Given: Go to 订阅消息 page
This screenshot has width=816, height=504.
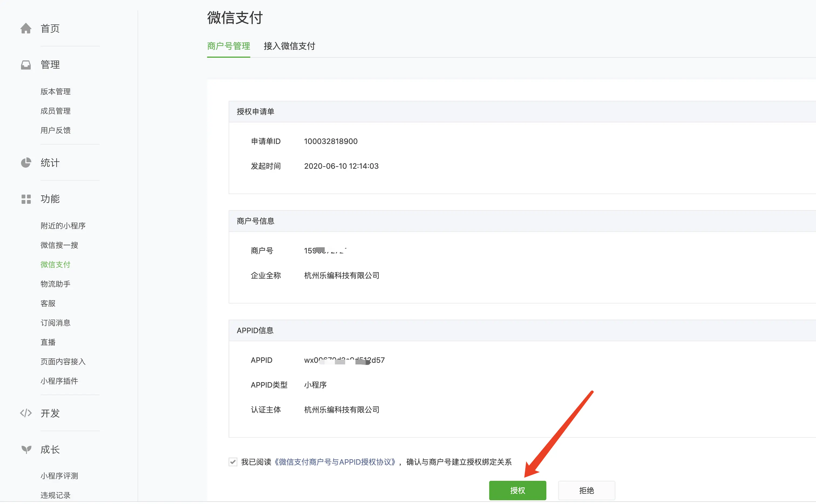Looking at the screenshot, I should click(55, 323).
